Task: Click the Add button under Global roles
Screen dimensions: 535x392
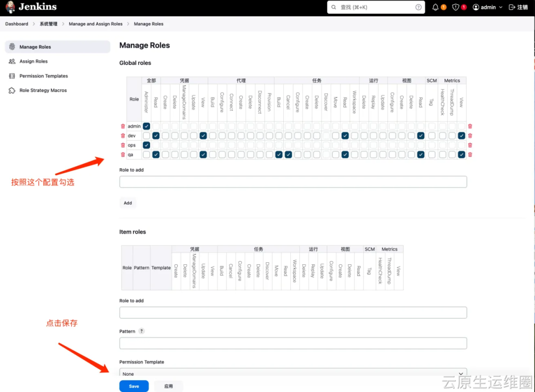Action: pos(128,203)
